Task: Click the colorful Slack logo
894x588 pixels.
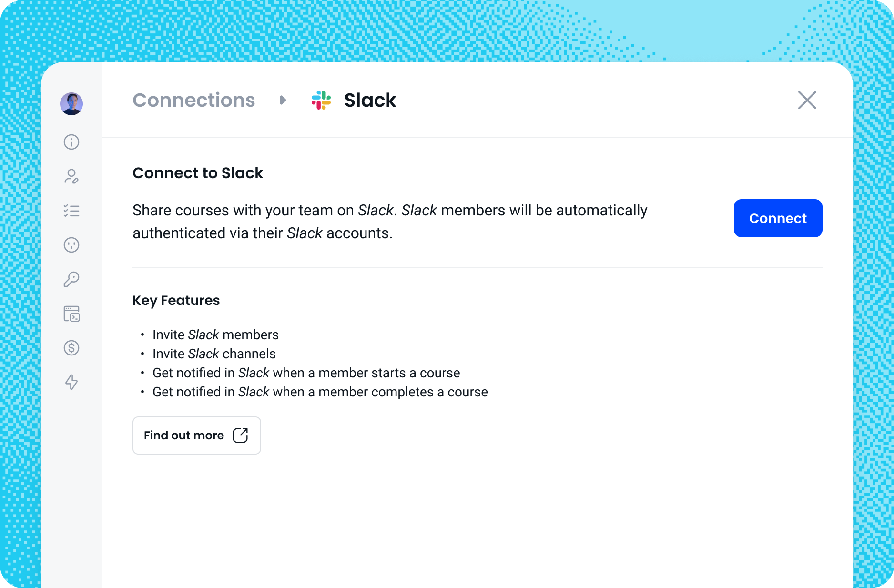Action: click(321, 100)
